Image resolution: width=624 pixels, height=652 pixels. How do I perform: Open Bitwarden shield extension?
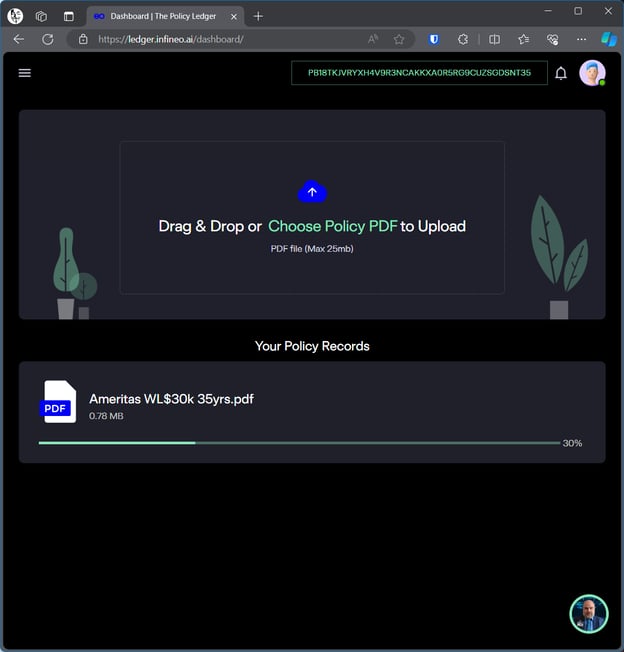(x=434, y=40)
